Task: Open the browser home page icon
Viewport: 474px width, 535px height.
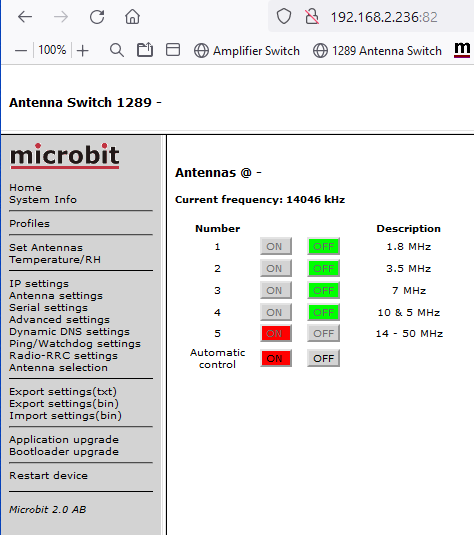Action: (x=132, y=16)
